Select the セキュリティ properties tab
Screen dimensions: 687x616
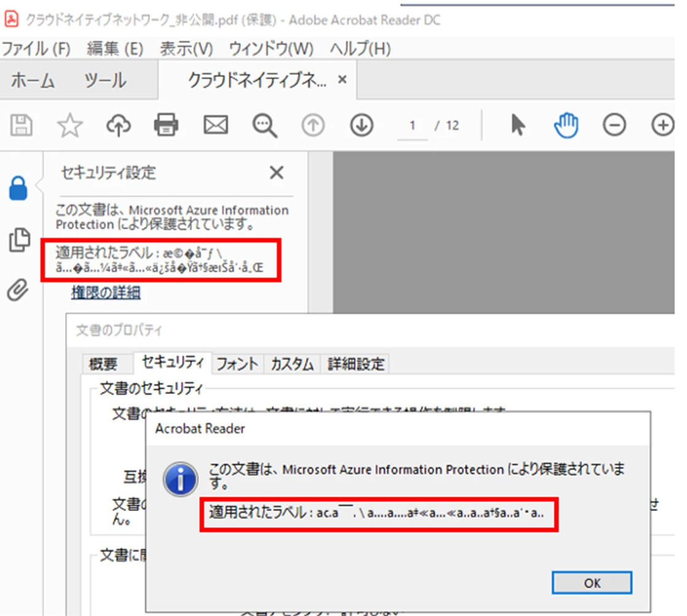click(x=173, y=363)
